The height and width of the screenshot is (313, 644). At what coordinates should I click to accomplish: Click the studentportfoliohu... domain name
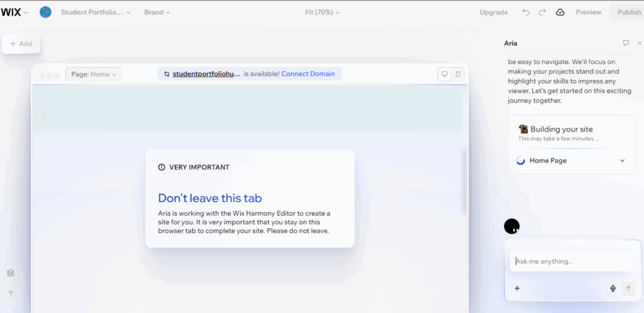click(206, 74)
